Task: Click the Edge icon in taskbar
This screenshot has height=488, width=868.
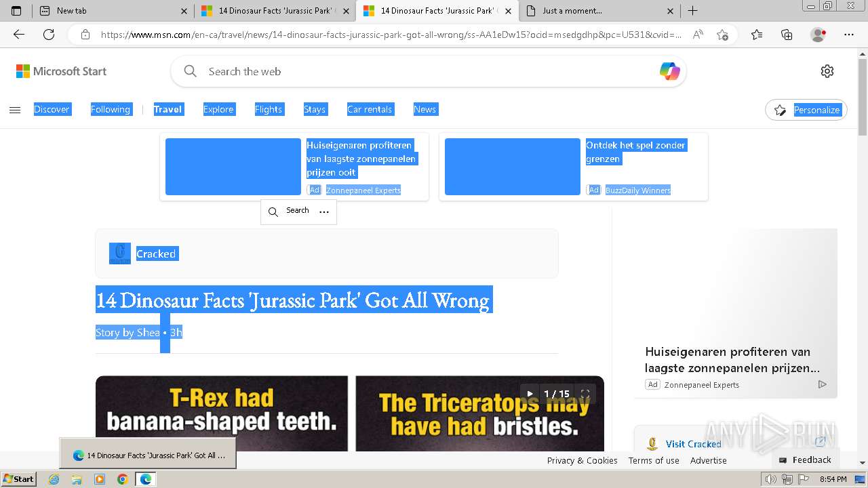Action: 145,479
